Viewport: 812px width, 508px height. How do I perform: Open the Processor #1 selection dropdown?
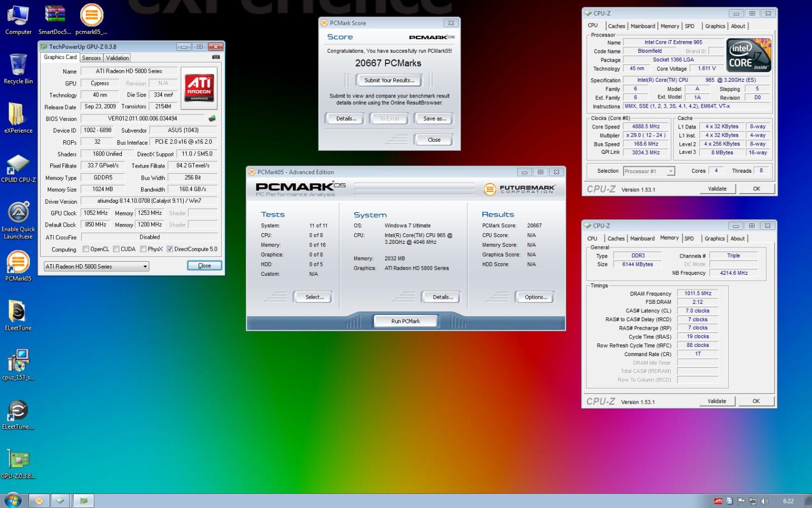click(x=649, y=171)
